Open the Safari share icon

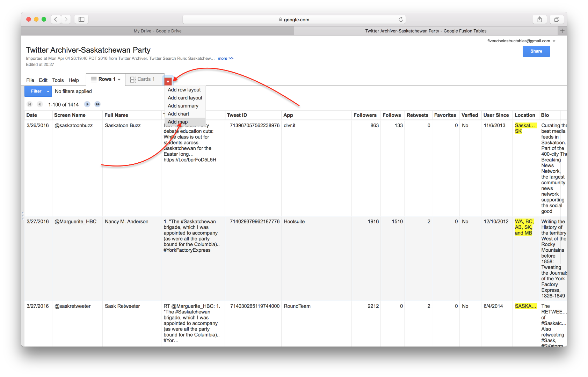pyautogui.click(x=539, y=19)
